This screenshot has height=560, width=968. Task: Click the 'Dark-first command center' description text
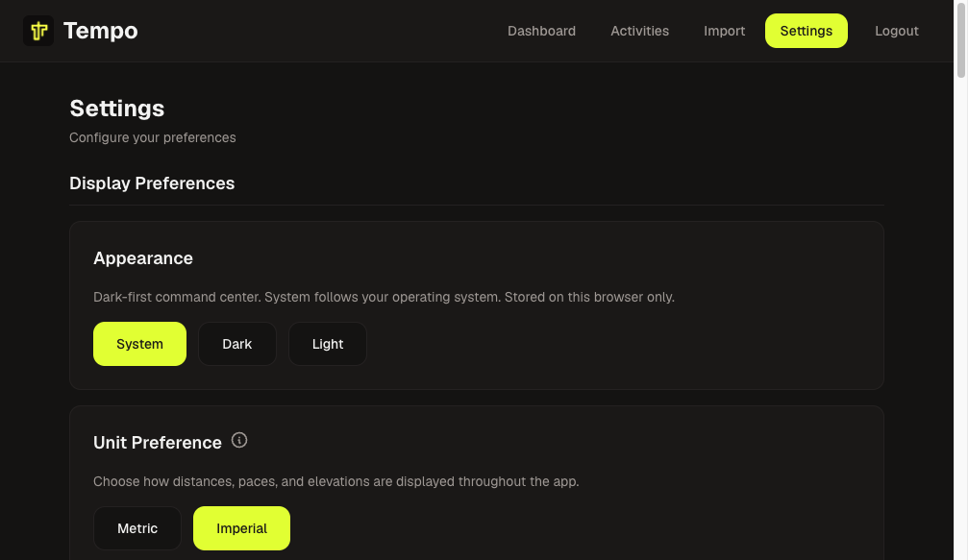tap(384, 297)
